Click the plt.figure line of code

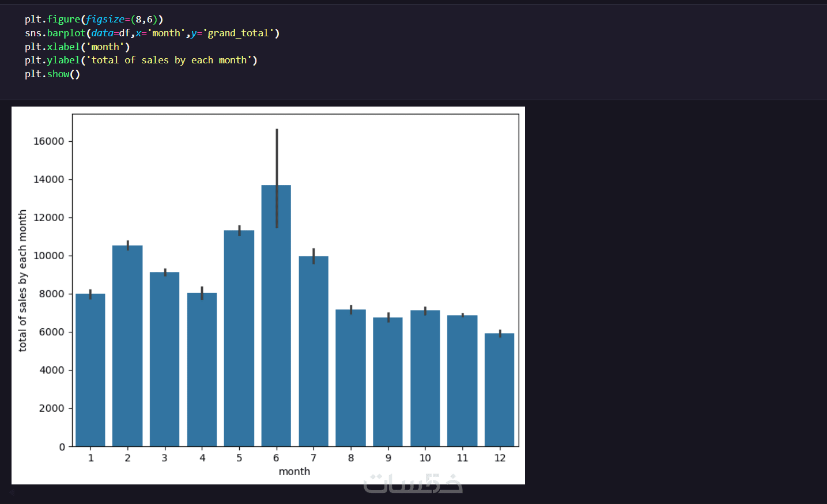[94, 20]
